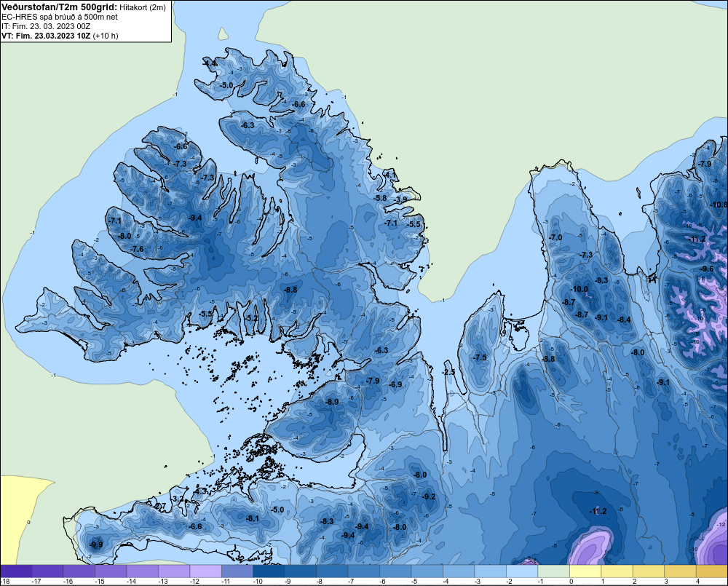Select the legend swatch between -17 and -16

coord(47,571)
